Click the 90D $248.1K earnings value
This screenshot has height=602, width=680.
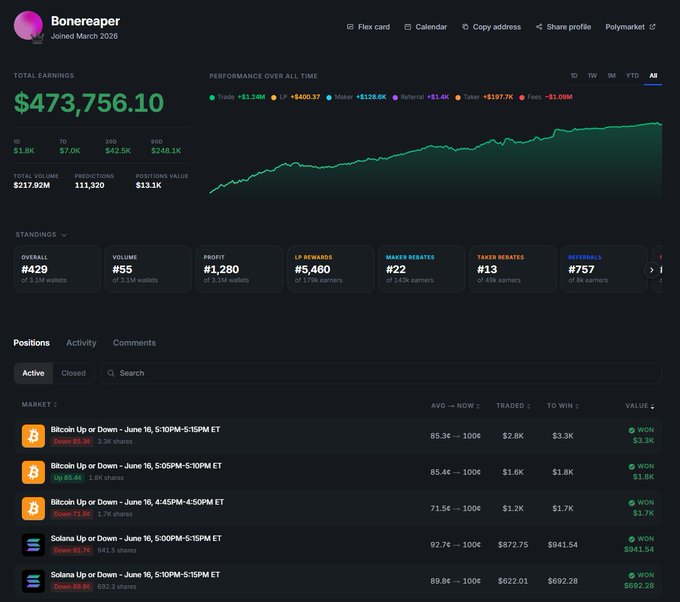coord(166,151)
